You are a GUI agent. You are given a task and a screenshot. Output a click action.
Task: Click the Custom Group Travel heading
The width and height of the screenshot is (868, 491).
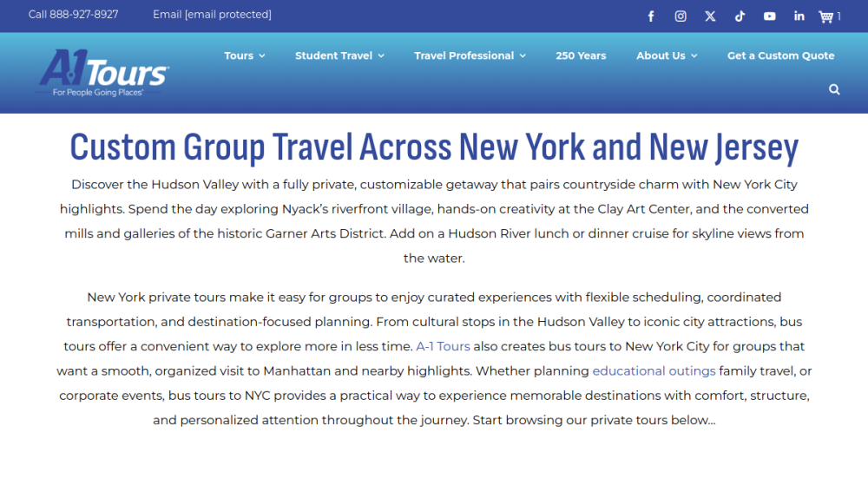coord(434,147)
